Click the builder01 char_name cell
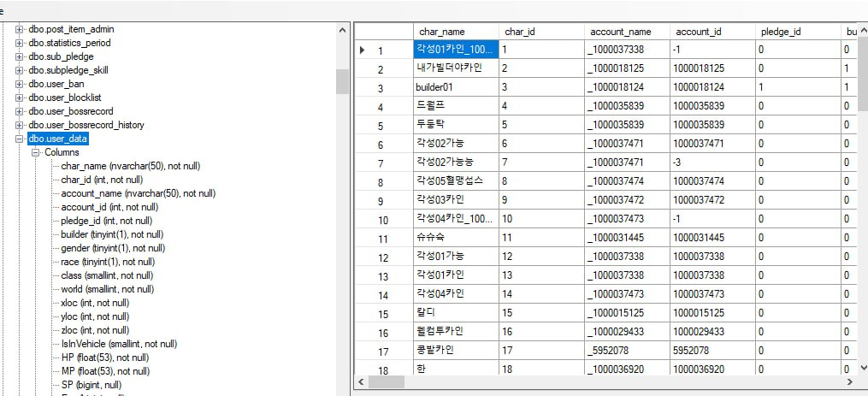This screenshot has height=396, width=868. pos(456,87)
